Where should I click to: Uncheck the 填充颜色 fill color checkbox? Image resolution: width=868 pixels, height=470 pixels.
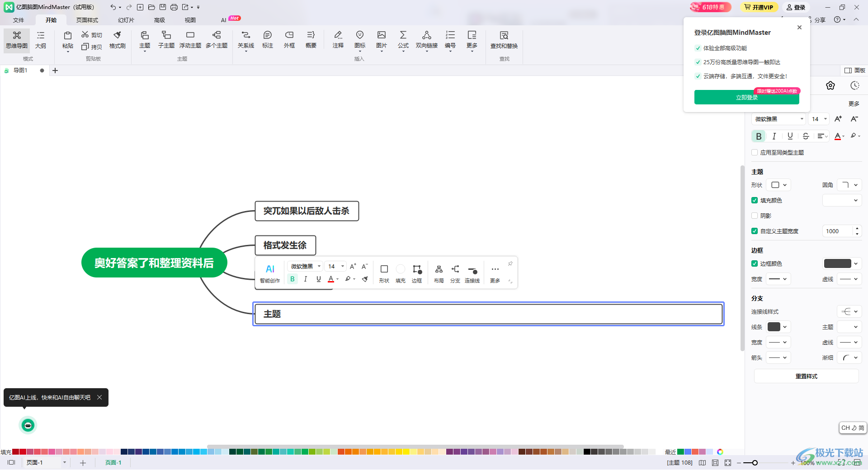pyautogui.click(x=755, y=200)
